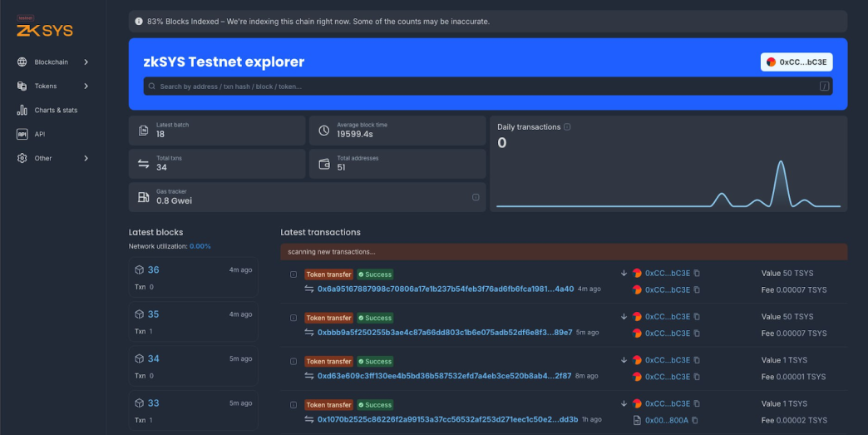
Task: Click the zkSYS logo in the sidebar
Action: pos(45,29)
